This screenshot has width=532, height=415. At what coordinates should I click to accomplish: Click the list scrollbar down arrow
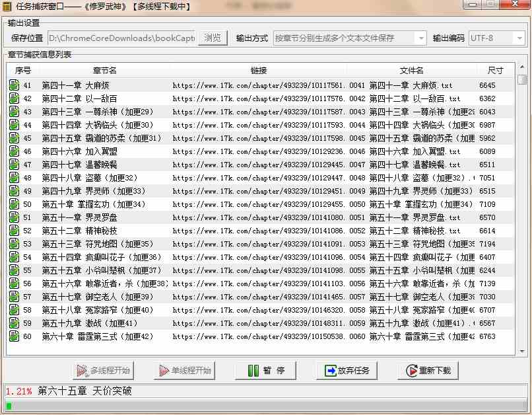[x=522, y=351]
